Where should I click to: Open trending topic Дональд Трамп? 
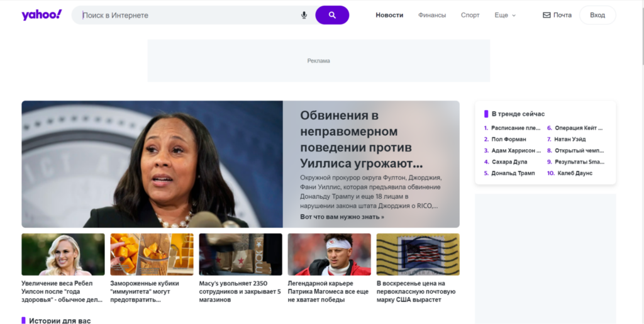coord(513,173)
